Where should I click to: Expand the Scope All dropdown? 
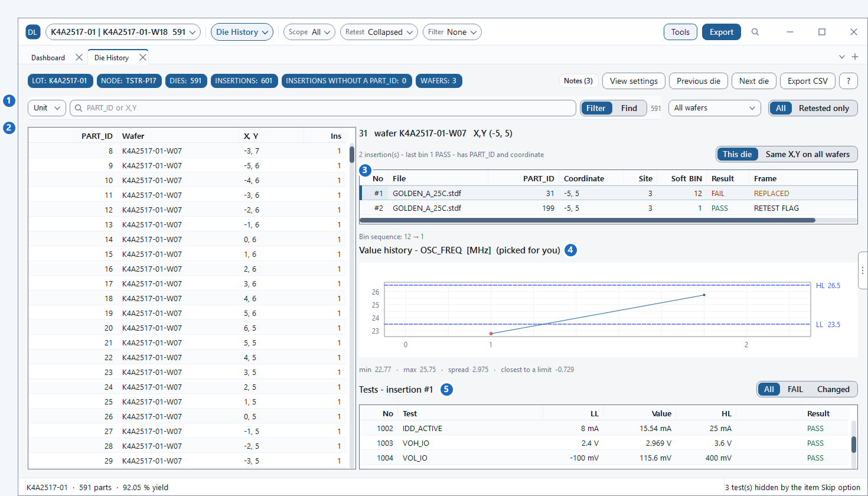309,32
